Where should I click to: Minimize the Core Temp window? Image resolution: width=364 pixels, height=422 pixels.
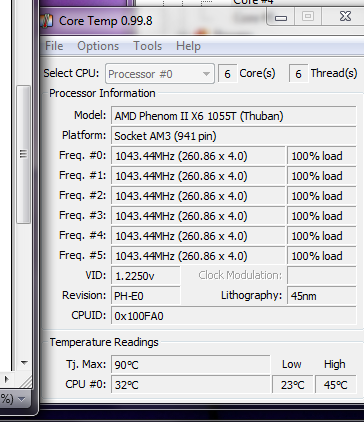click(x=281, y=17)
